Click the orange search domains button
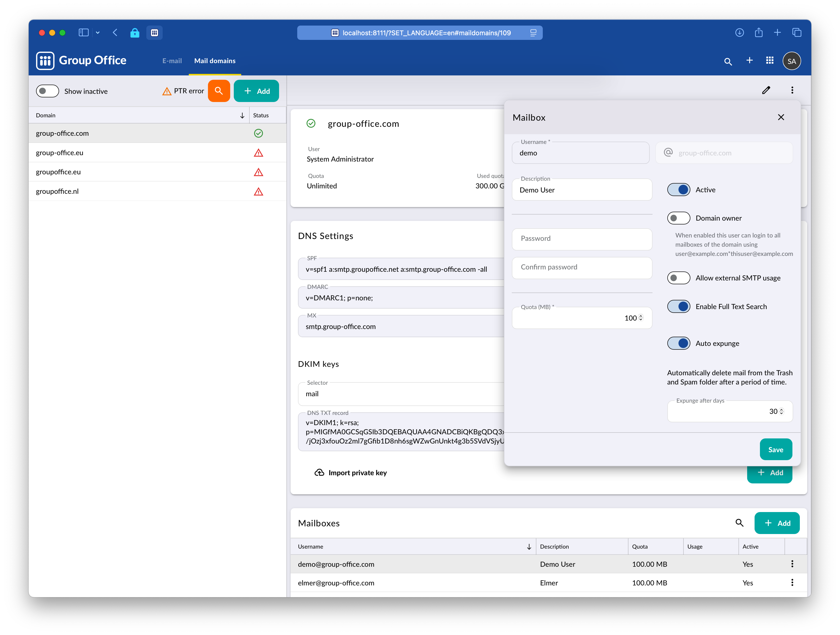This screenshot has width=840, height=635. click(x=219, y=91)
